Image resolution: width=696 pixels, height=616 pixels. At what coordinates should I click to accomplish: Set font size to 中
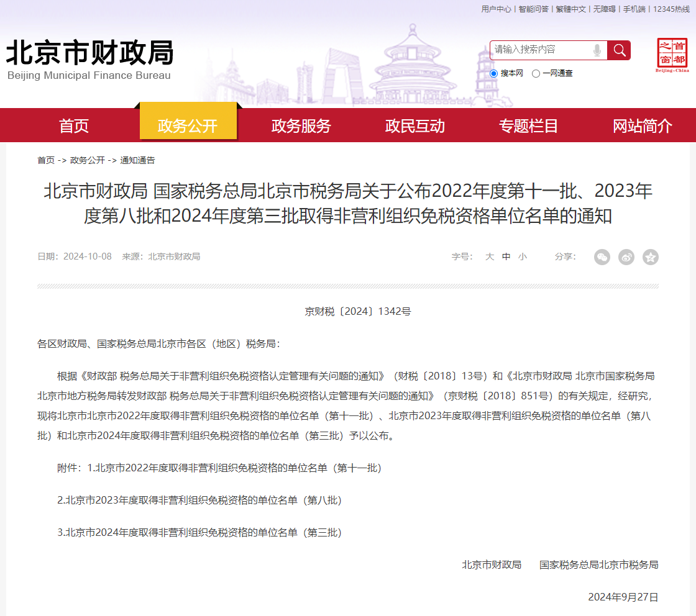click(x=506, y=256)
